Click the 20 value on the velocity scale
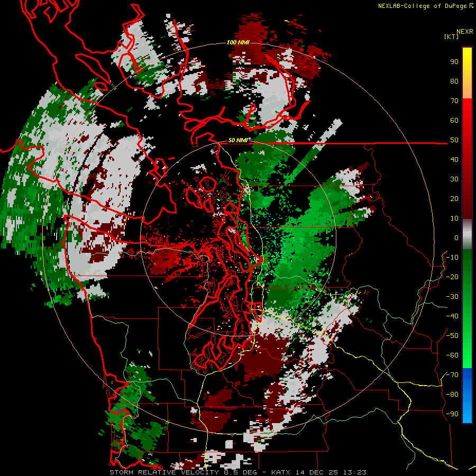 click(x=454, y=199)
